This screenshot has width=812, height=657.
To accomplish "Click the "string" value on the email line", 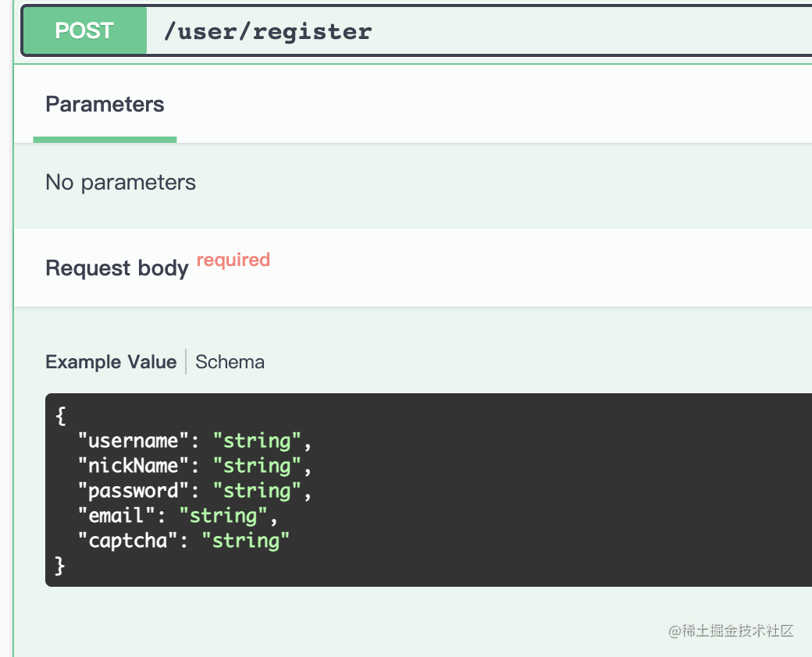I will 223,516.
